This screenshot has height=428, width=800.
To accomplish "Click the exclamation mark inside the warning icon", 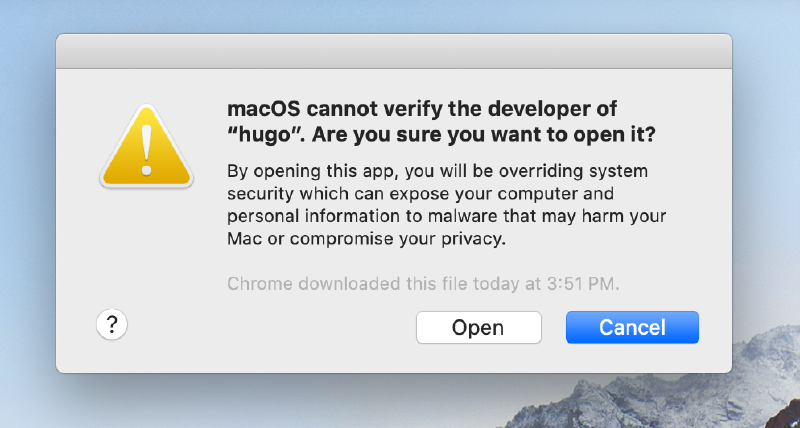I will (x=148, y=147).
